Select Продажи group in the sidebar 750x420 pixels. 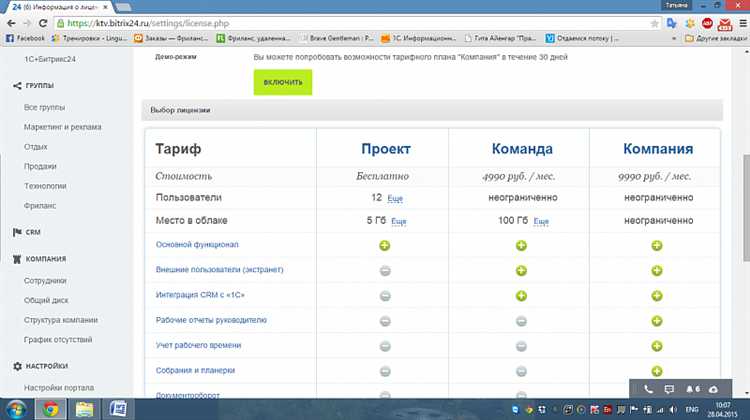coord(40,166)
